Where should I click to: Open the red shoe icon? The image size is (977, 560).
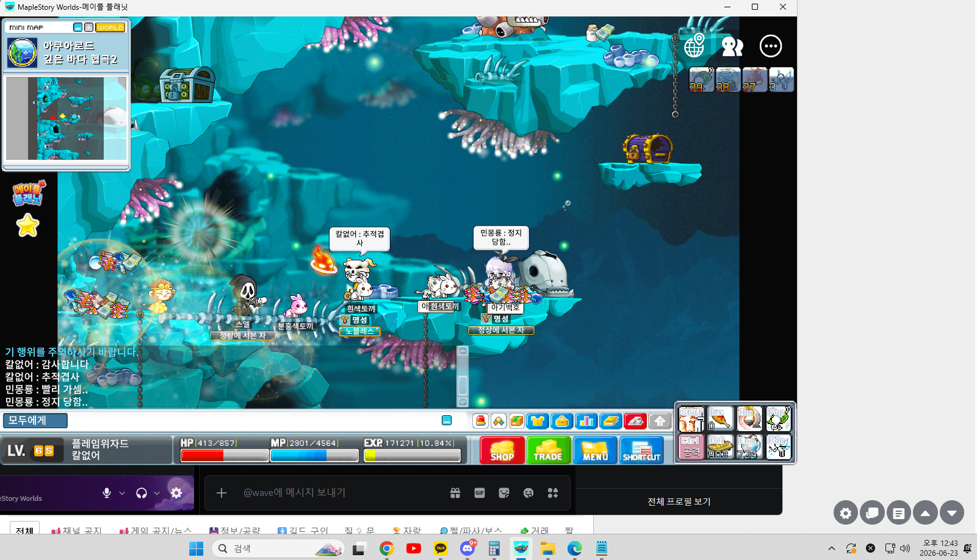click(635, 421)
